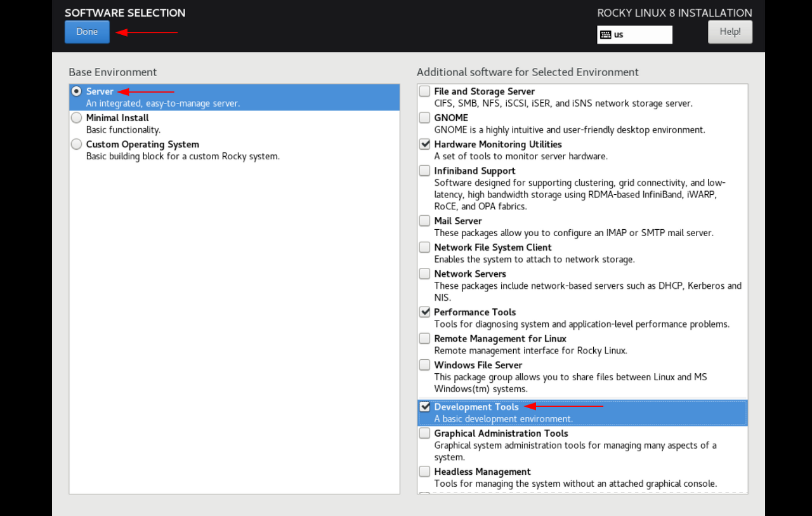
Task: Click Performance Tools diagnosing description text
Action: (x=582, y=324)
